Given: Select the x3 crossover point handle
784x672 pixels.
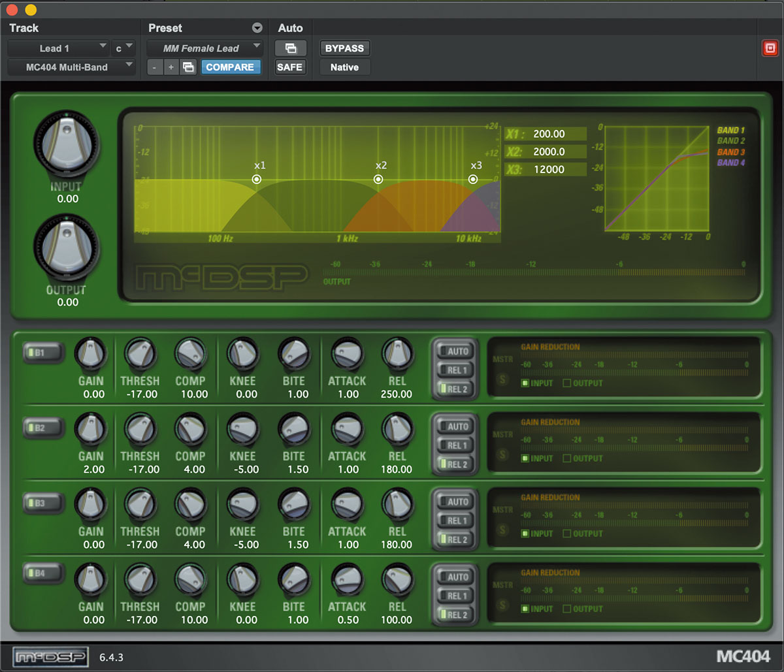Looking at the screenshot, I should pyautogui.click(x=473, y=178).
